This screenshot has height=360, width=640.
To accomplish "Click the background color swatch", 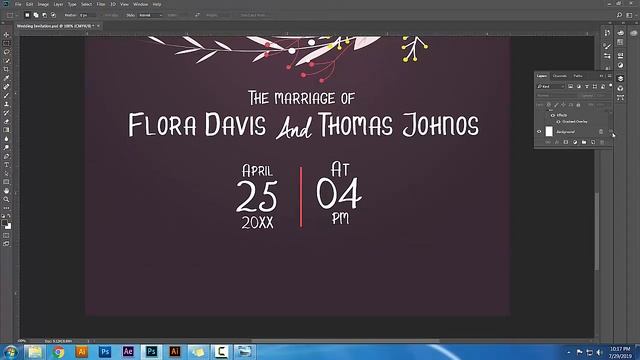I will point(9,226).
